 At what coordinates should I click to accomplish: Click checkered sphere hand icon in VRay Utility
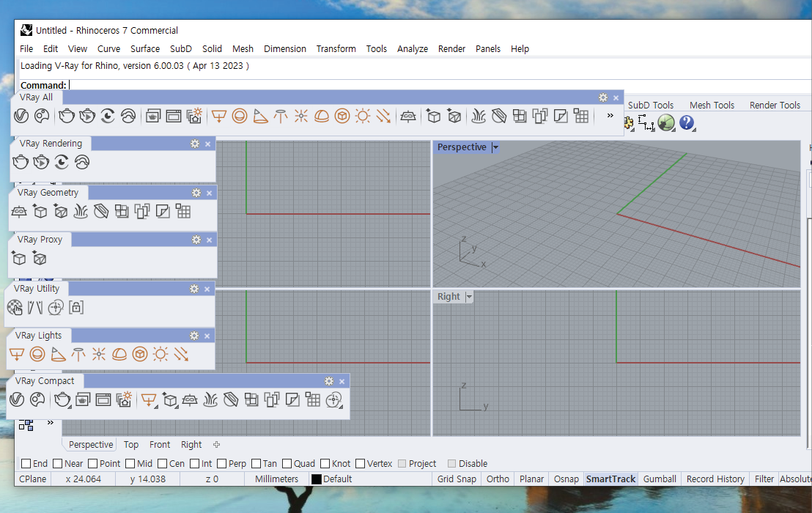tap(15, 308)
